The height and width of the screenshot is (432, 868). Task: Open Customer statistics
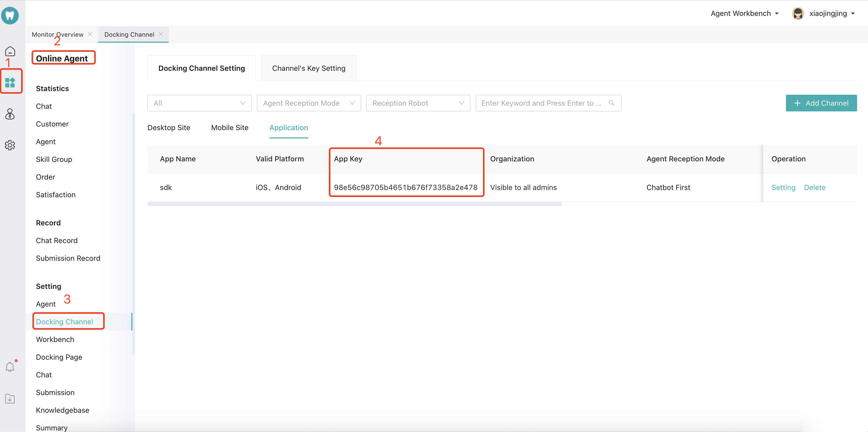(52, 124)
